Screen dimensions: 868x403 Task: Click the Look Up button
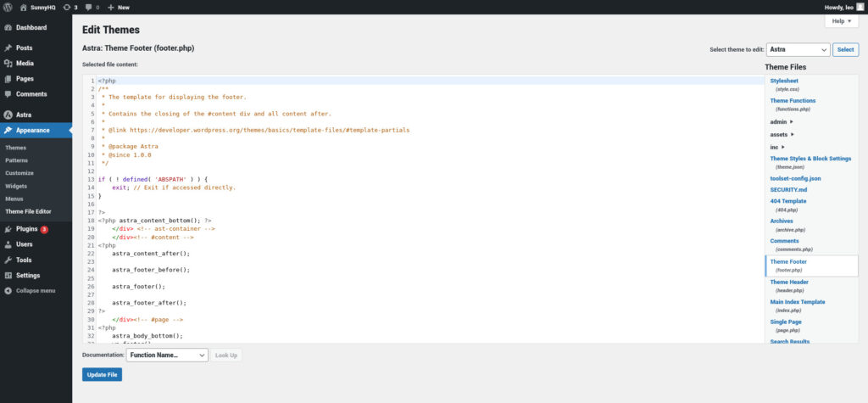pyautogui.click(x=225, y=355)
